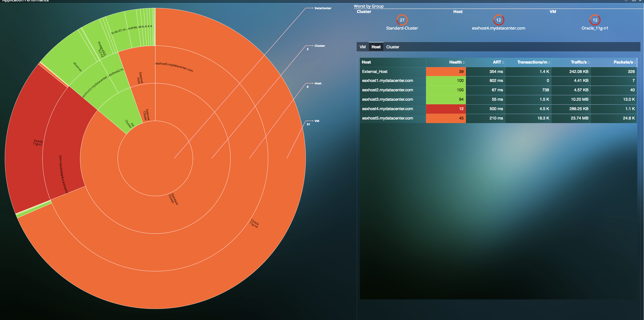The image size is (644, 320).
Task: Click the esxhost4 worst host gauge
Action: pyautogui.click(x=498, y=20)
